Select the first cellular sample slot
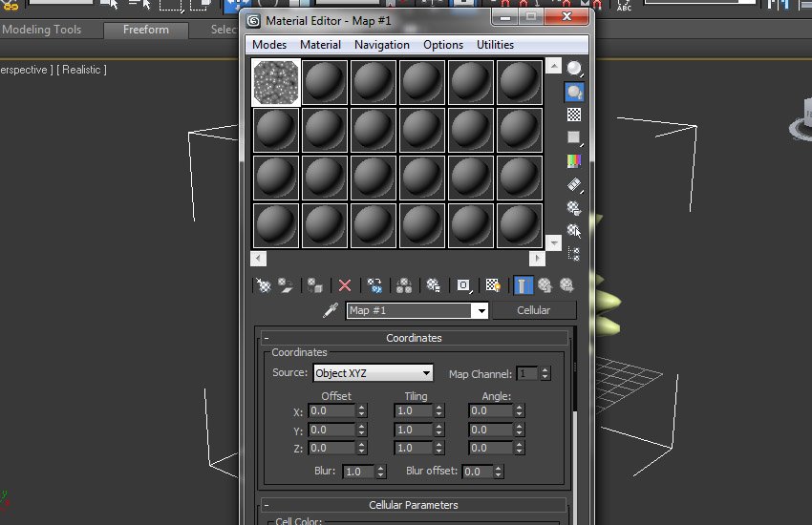 tap(276, 82)
